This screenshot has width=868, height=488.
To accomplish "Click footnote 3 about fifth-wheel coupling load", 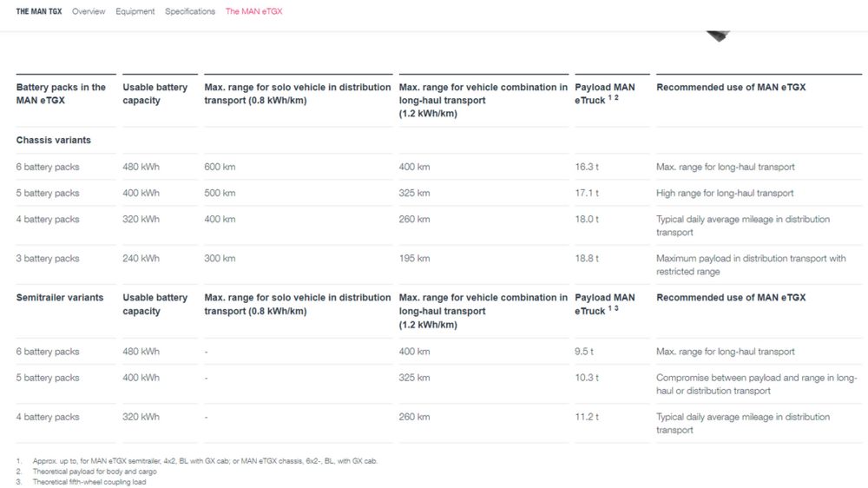I will click(x=89, y=482).
